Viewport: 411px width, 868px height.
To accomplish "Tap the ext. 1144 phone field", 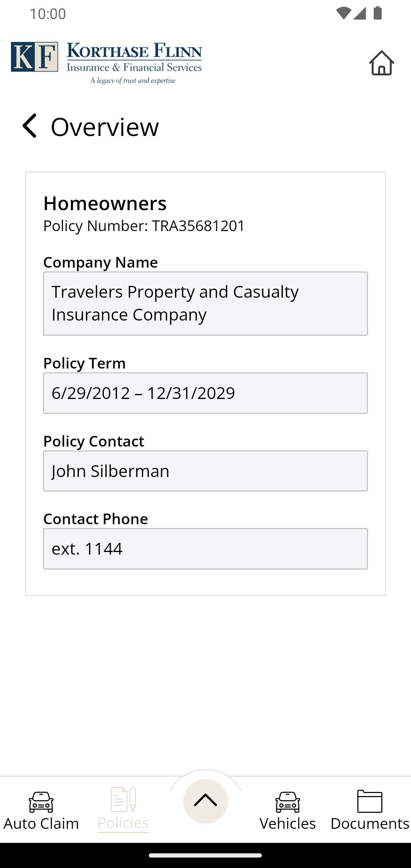I will (x=205, y=549).
